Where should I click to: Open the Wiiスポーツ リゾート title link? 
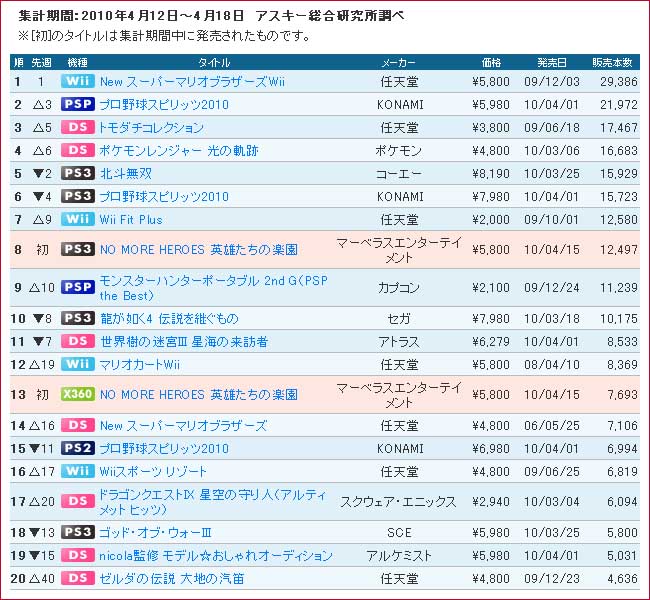tap(153, 471)
